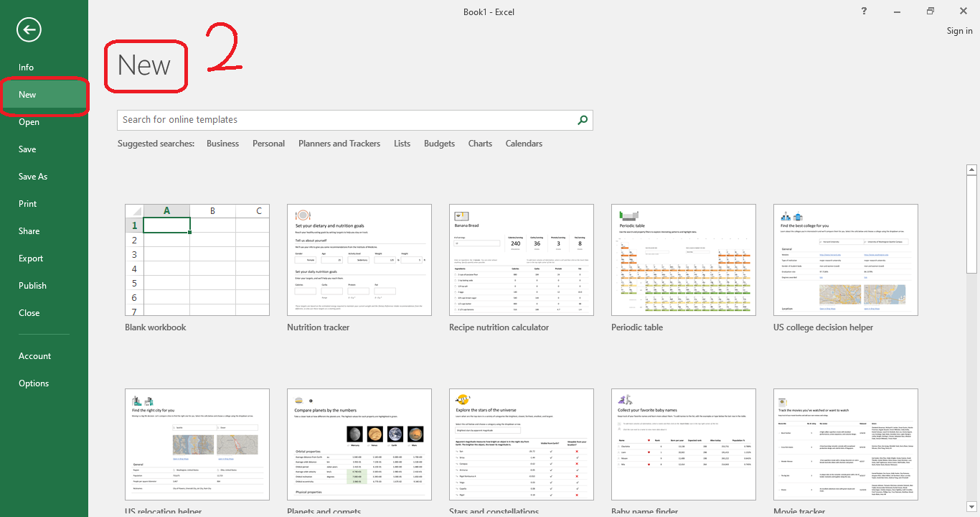Open the Baby name finder template thumbnail
This screenshot has width=980, height=517.
[684, 444]
